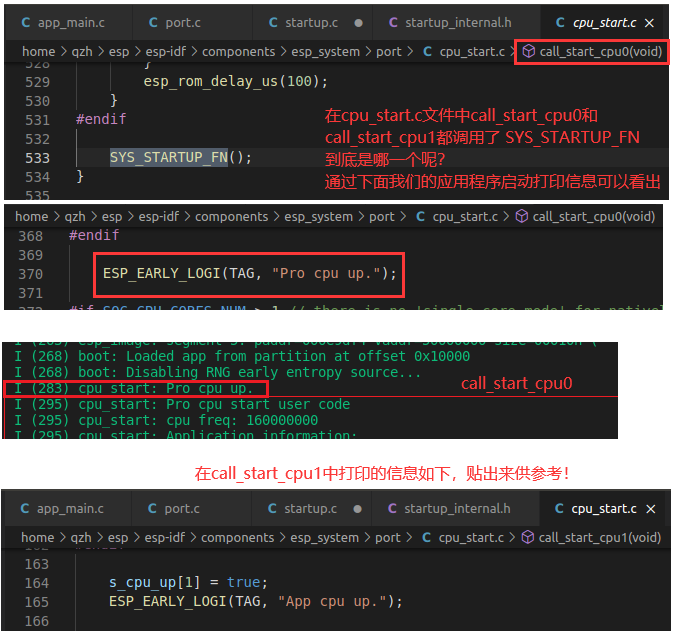
Task: Click s_cpu_up[1] = true on line 164
Action: click(188, 583)
